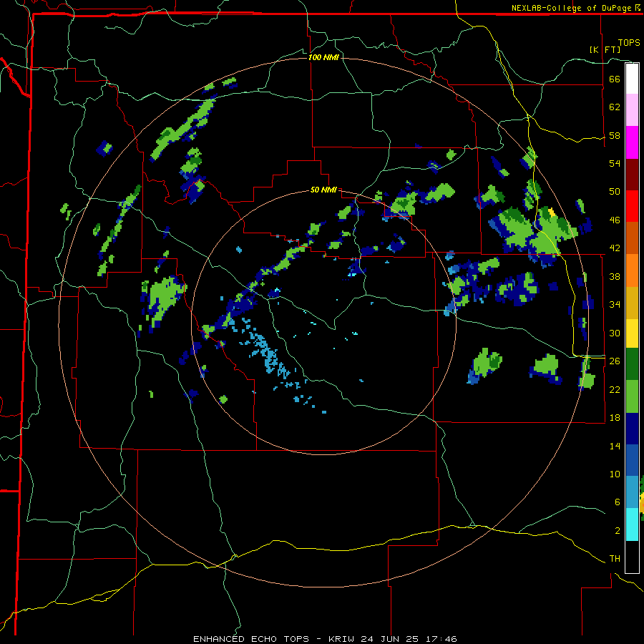Screen dimensions: 644x644
Task: Click the TH threshold label on the legend
Action: click(615, 559)
